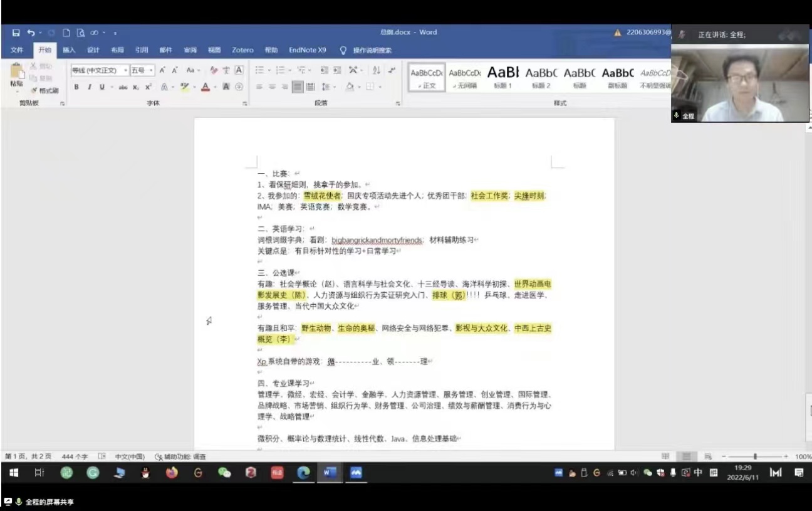Toggle bold formatting
This screenshot has width=812, height=511.
(x=76, y=87)
